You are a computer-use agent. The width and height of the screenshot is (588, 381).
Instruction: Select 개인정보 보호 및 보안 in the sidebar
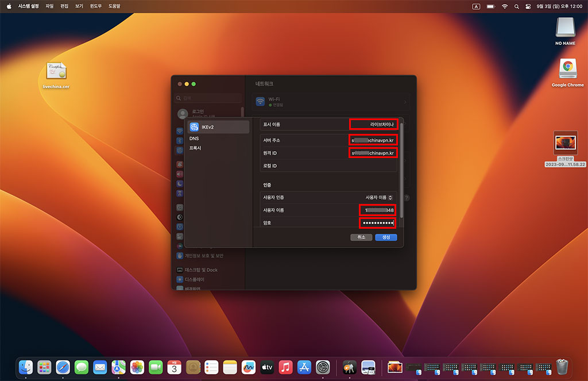click(200, 256)
